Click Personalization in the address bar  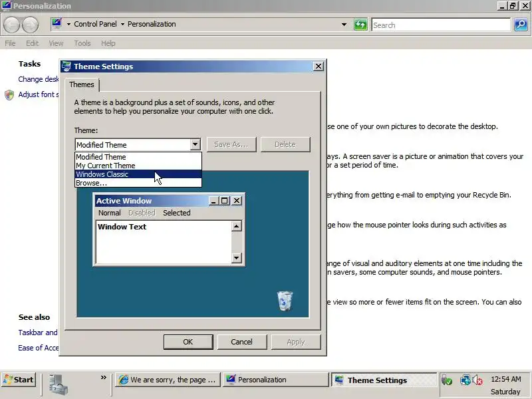click(152, 24)
